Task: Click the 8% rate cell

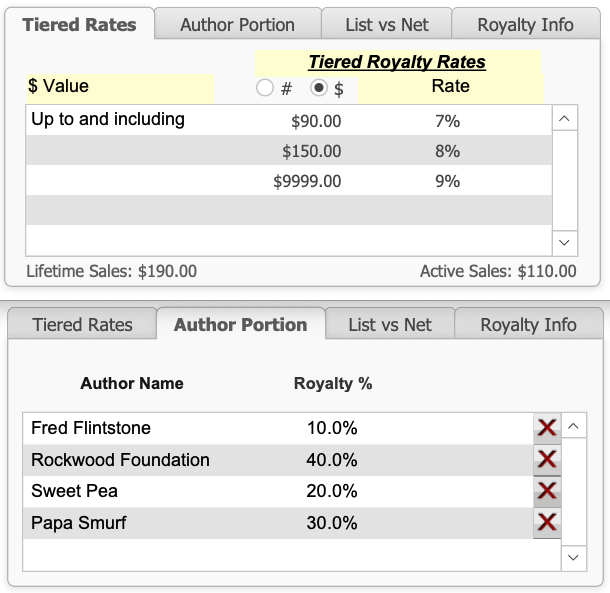Action: 447,152
